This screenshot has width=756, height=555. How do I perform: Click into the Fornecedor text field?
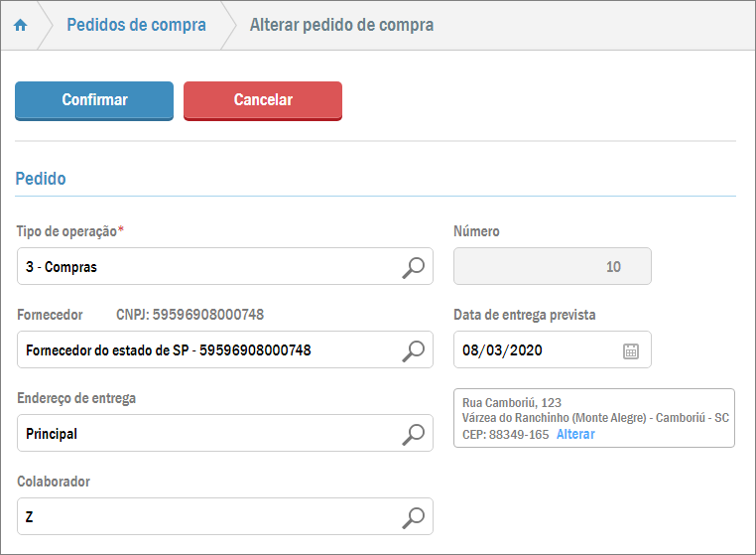(208, 350)
